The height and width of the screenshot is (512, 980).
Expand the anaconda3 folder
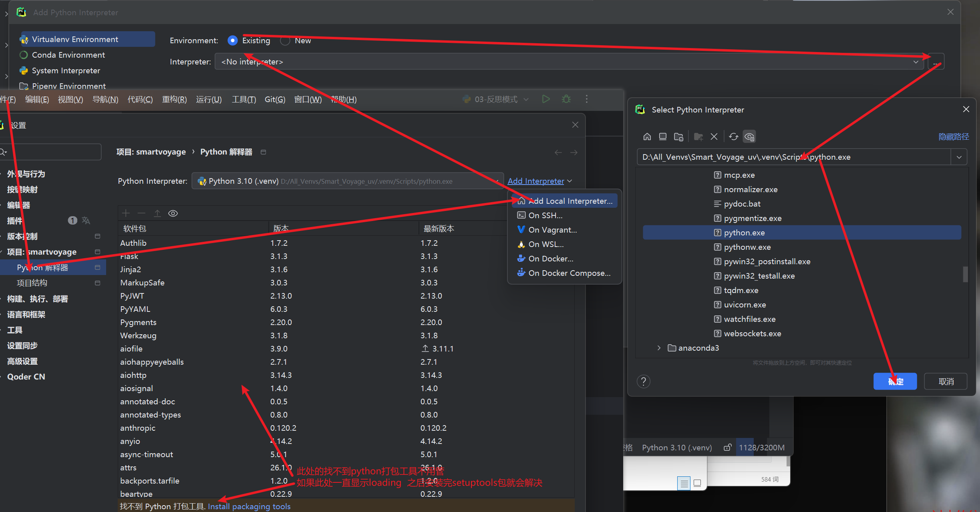tap(659, 348)
